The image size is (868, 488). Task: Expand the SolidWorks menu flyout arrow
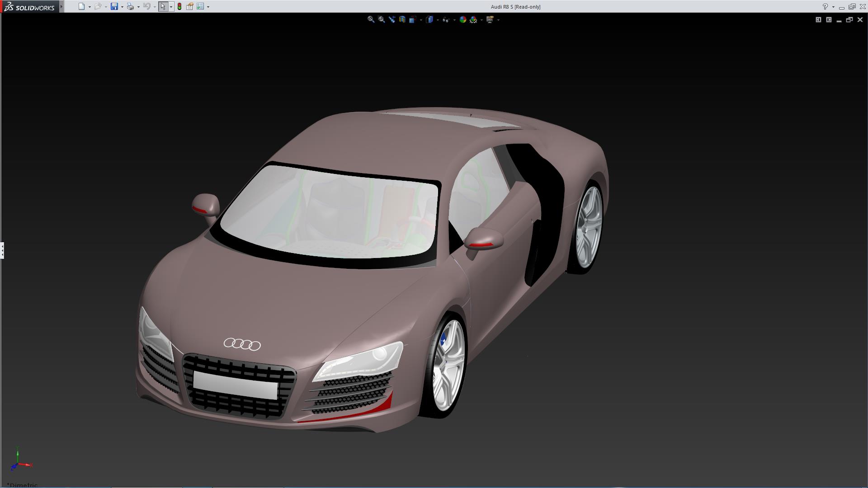[61, 6]
